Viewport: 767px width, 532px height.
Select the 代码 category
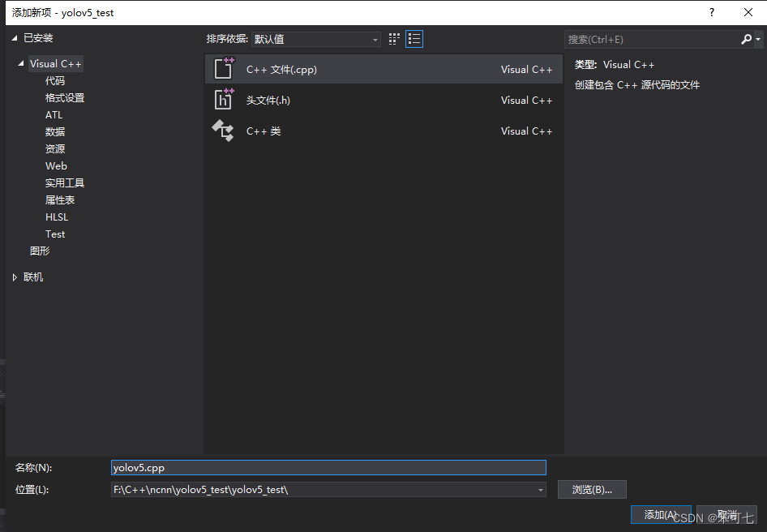(x=55, y=81)
